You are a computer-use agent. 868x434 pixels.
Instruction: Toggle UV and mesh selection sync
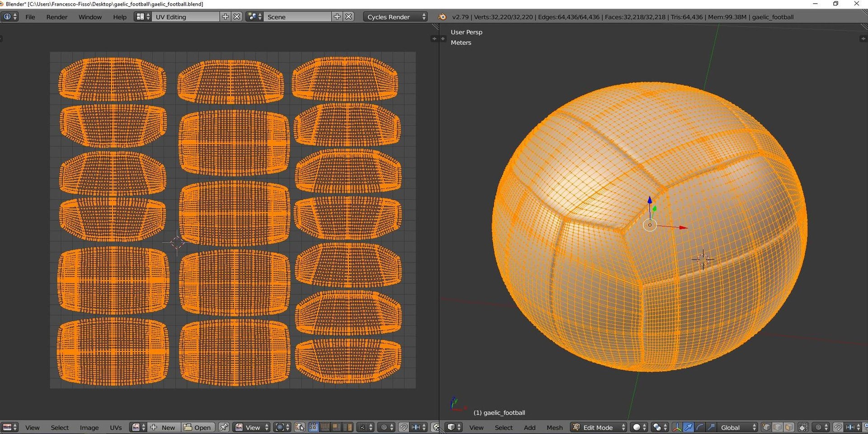[299, 427]
